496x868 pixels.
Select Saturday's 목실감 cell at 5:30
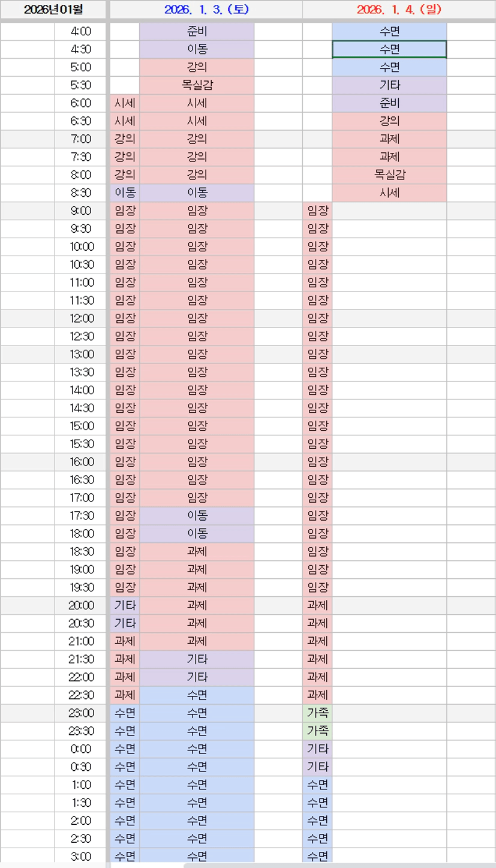(x=197, y=85)
